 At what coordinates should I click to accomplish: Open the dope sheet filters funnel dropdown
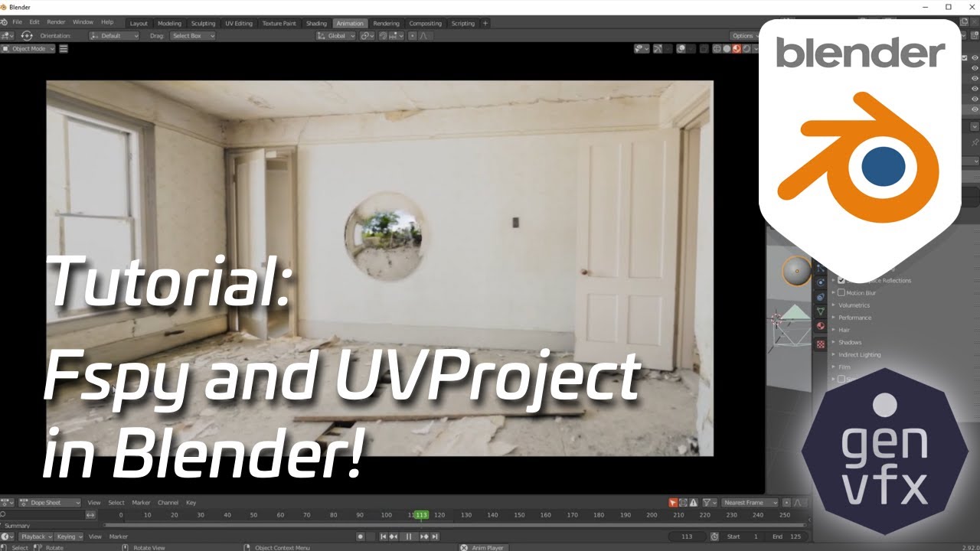710,503
